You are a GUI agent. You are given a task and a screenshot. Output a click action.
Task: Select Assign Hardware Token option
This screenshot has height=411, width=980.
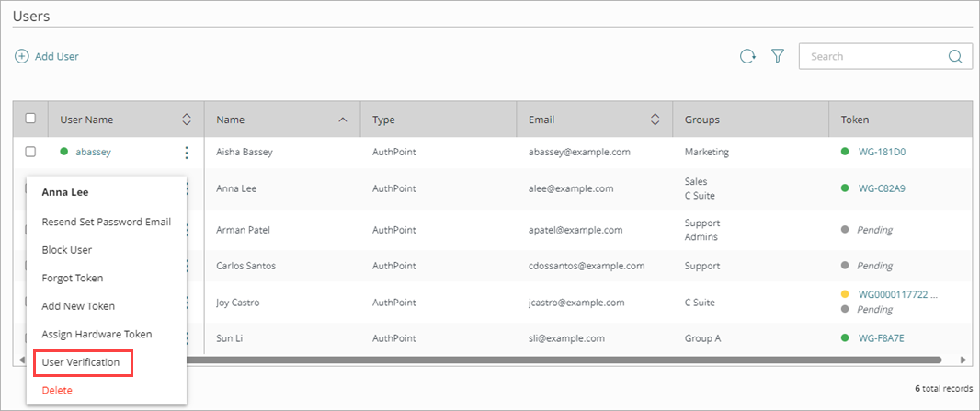[97, 334]
